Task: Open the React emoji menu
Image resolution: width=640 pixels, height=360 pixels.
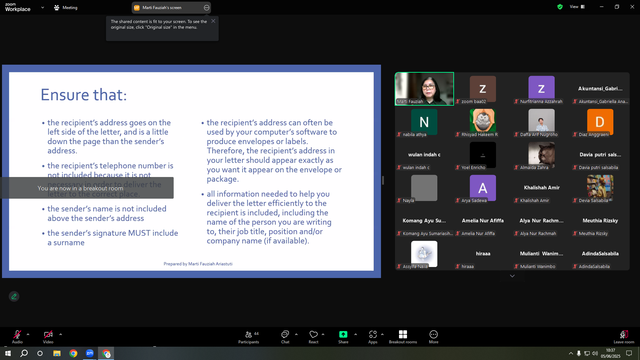Action: [313, 336]
